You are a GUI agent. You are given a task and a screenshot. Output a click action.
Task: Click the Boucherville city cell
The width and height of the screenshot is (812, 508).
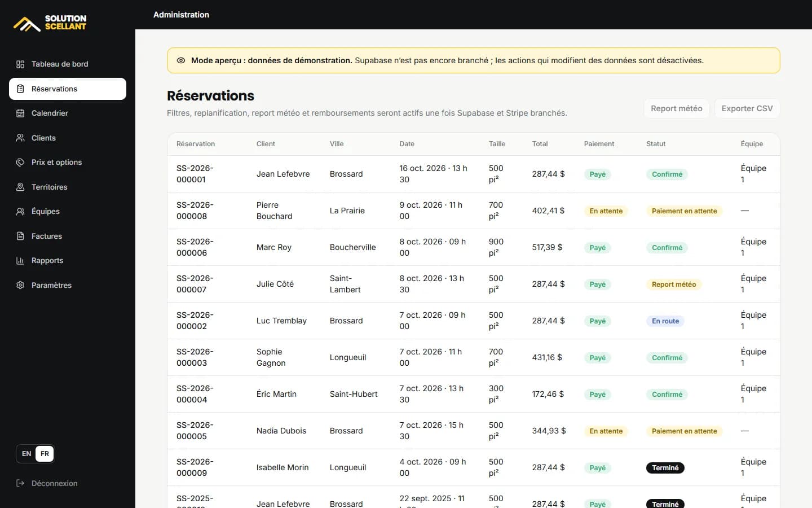pos(352,247)
